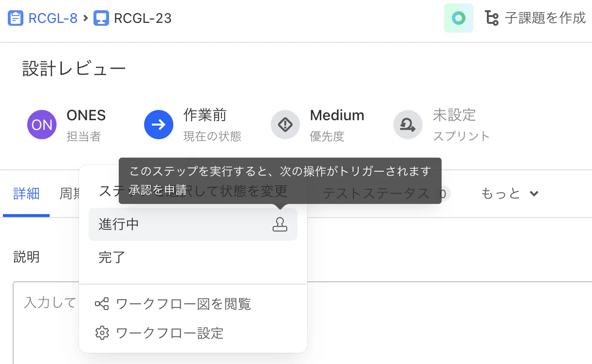Click the sprint cycle icon

(x=408, y=125)
